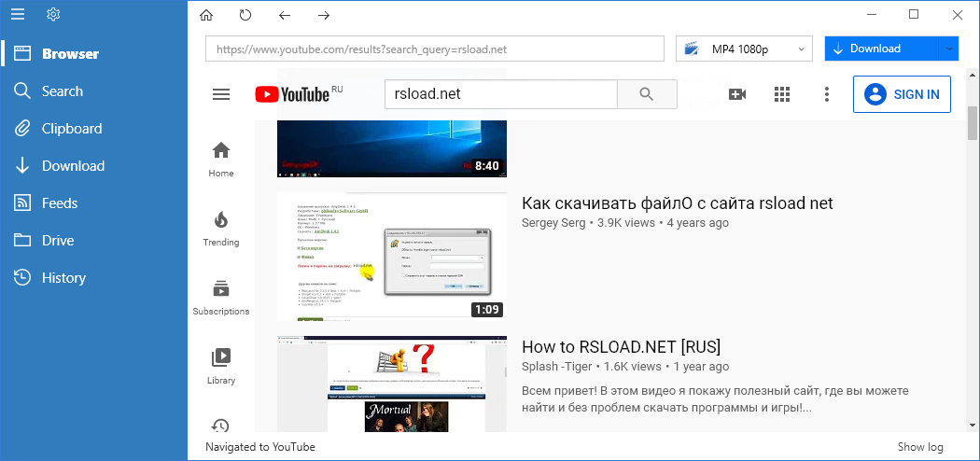980x461 pixels.
Task: Open the YouTube guide history clock icon
Action: pyautogui.click(x=221, y=426)
